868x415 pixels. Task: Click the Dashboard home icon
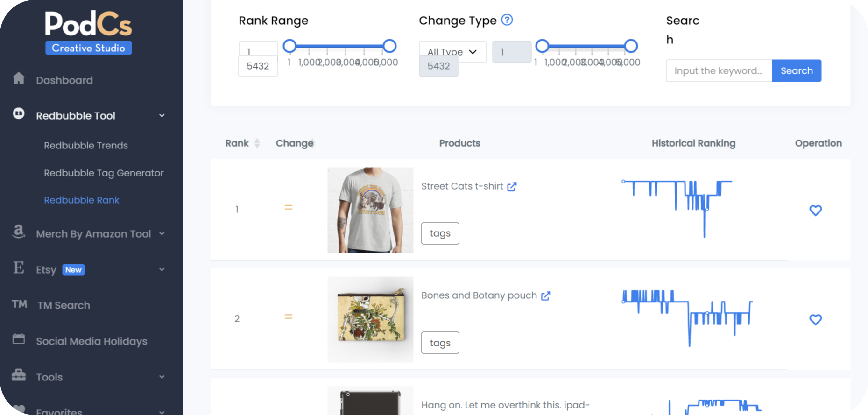click(x=18, y=79)
